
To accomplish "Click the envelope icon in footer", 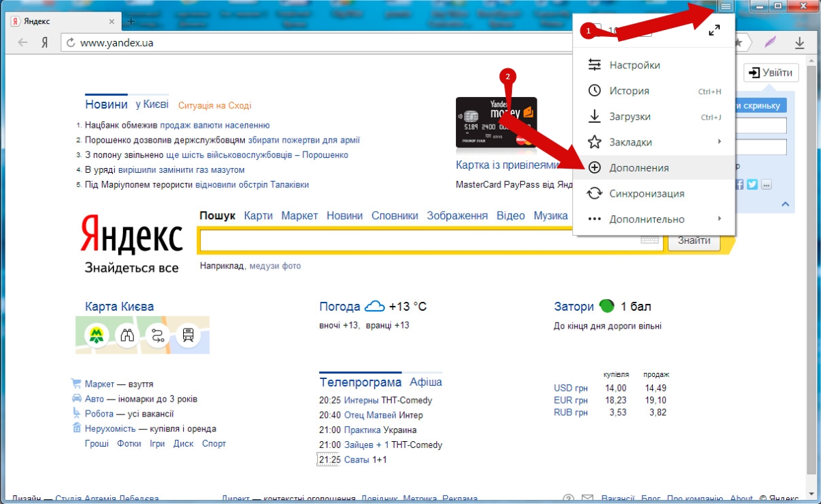I will [x=587, y=499].
